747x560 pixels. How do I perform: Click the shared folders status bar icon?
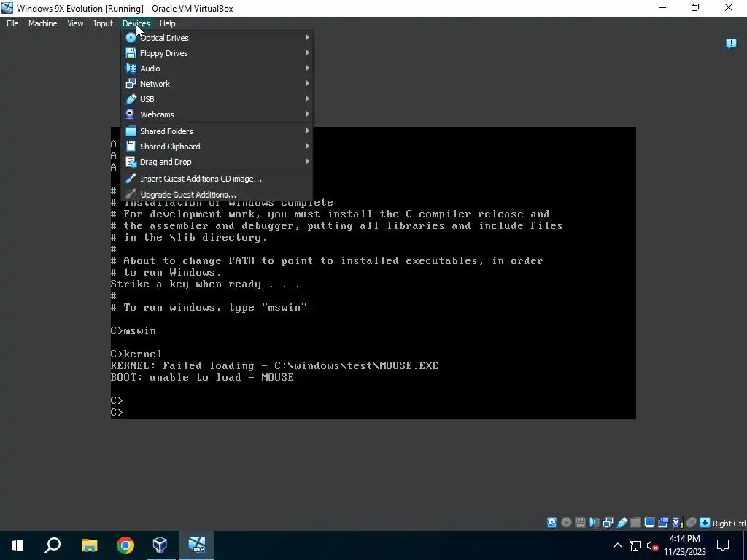635,522
